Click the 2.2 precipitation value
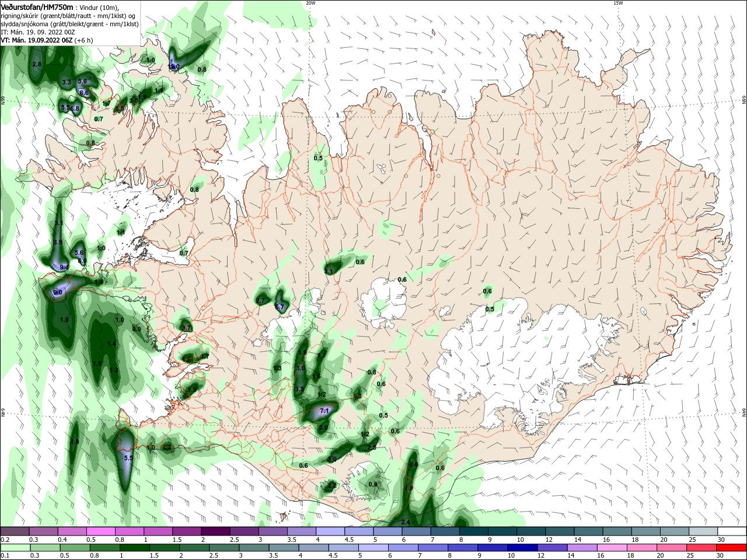Viewport: 747px width, 560px height. point(332,485)
